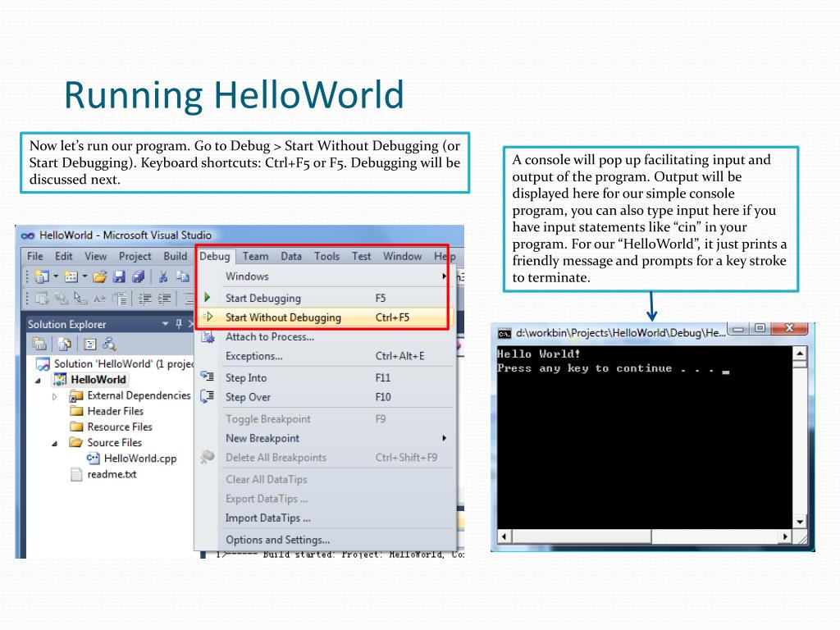Click the Attach to Process gear icon

[208, 337]
